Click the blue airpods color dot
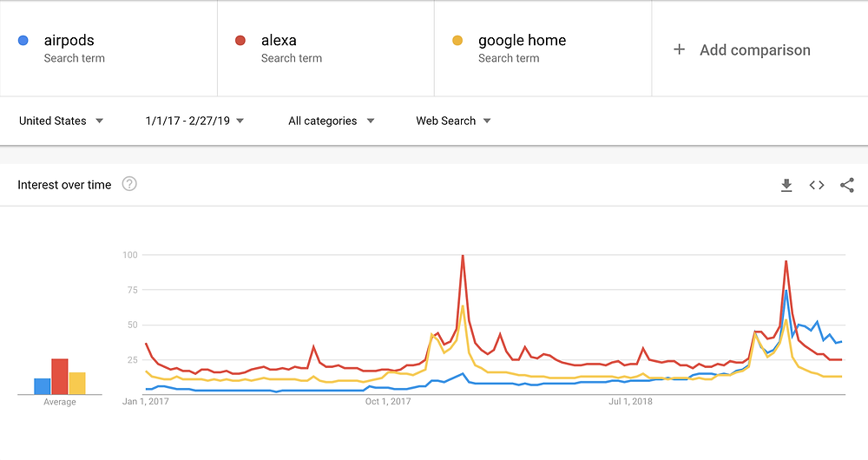The width and height of the screenshot is (868, 460). 23,41
